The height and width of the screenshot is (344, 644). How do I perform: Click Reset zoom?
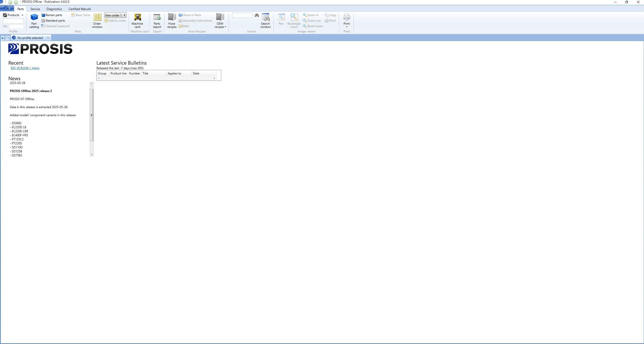point(313,26)
